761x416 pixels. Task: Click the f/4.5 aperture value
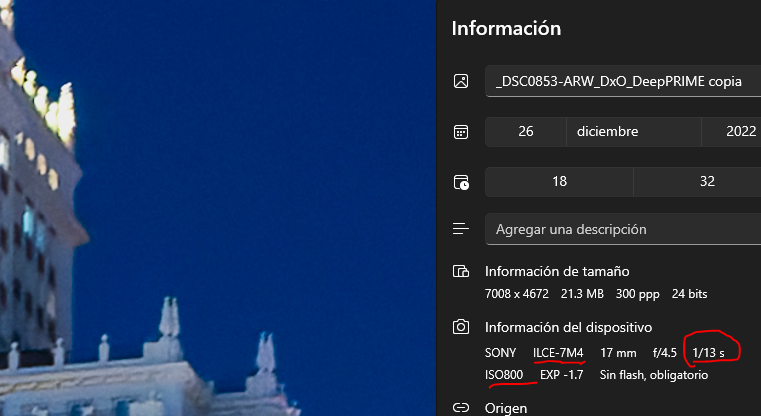[664, 353]
